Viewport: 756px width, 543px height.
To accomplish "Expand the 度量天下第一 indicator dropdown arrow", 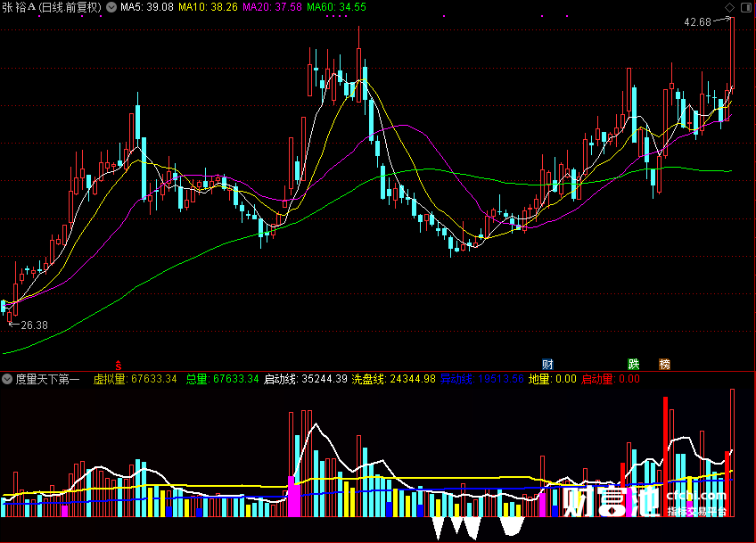I will [x=7, y=379].
